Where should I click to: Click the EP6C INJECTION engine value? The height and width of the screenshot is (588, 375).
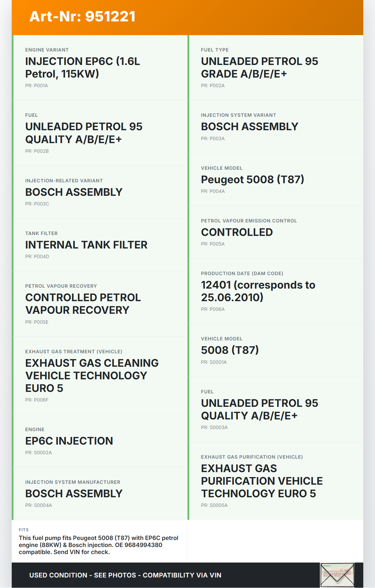pos(69,441)
